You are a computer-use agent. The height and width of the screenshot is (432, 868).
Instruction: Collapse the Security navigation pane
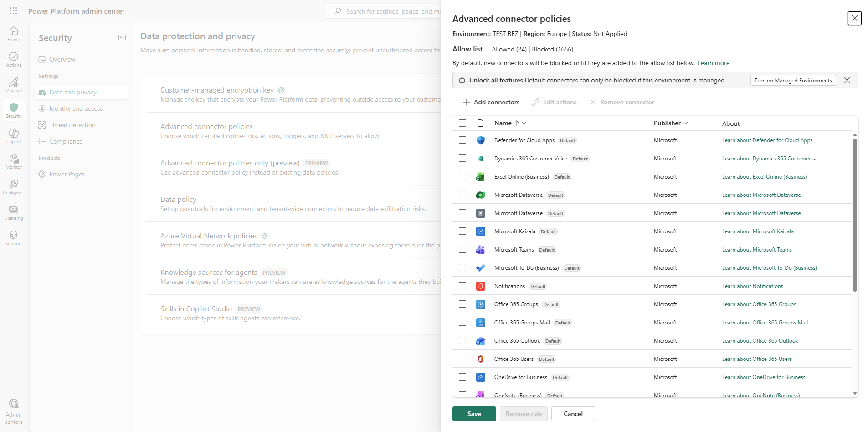pyautogui.click(x=122, y=37)
